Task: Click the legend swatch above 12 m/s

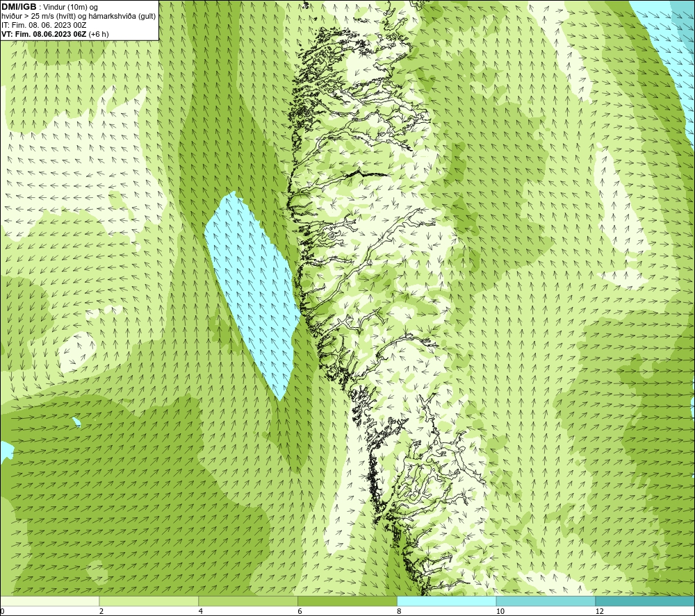Action: coord(645,601)
